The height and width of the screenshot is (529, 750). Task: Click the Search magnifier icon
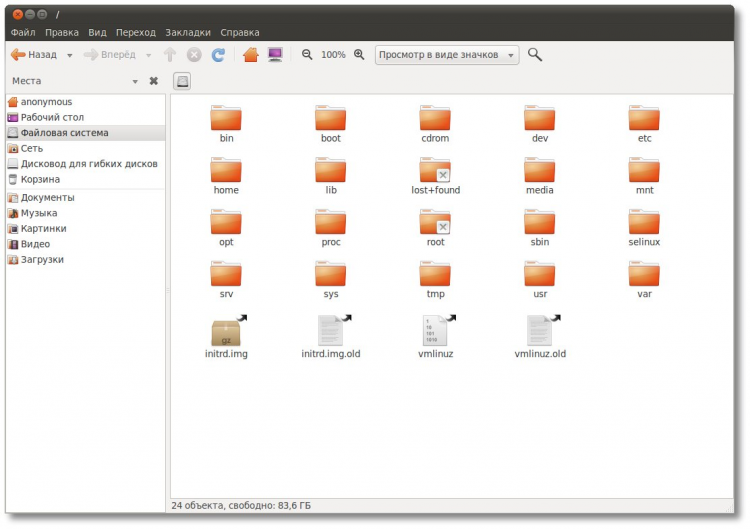[535, 55]
